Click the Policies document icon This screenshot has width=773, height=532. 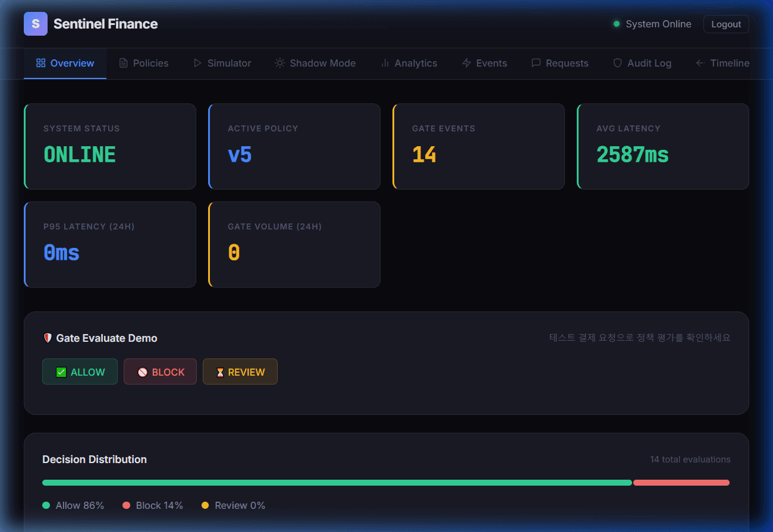[x=124, y=63]
